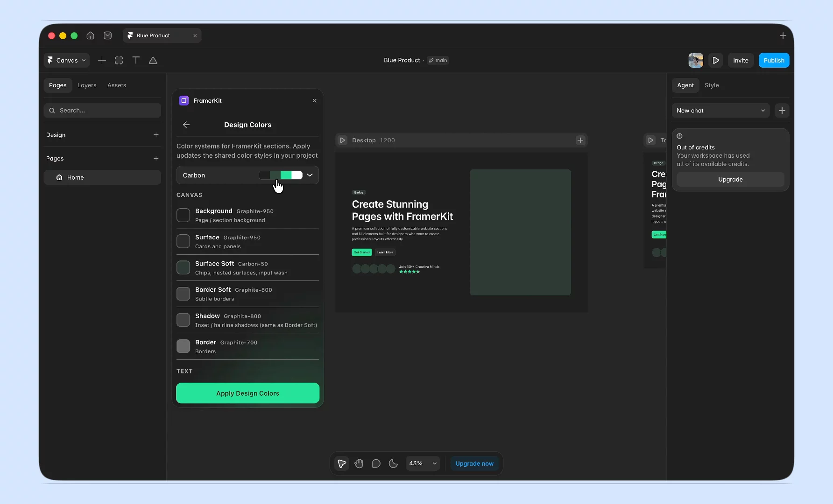Switch to the Layers tab
The width and height of the screenshot is (833, 504).
pos(87,85)
